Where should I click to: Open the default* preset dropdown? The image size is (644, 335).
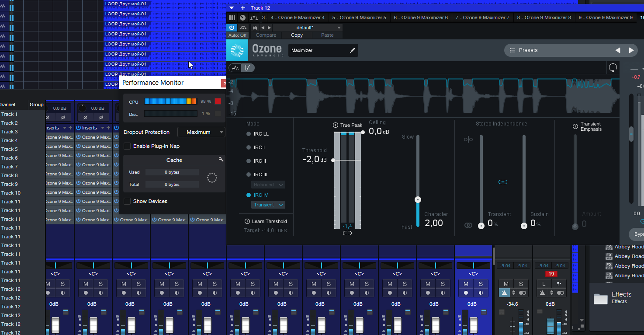point(307,28)
